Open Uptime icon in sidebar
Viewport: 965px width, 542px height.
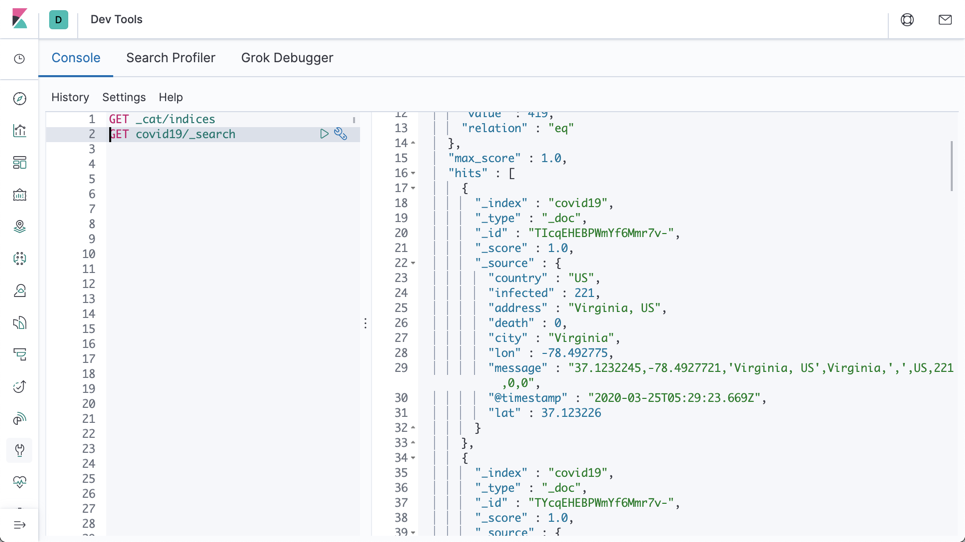[x=20, y=386]
